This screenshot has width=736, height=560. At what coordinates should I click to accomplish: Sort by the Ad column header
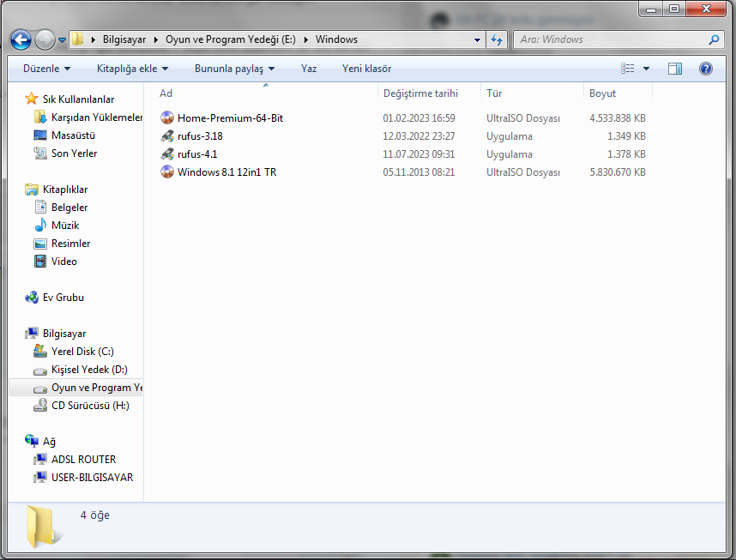click(266, 93)
